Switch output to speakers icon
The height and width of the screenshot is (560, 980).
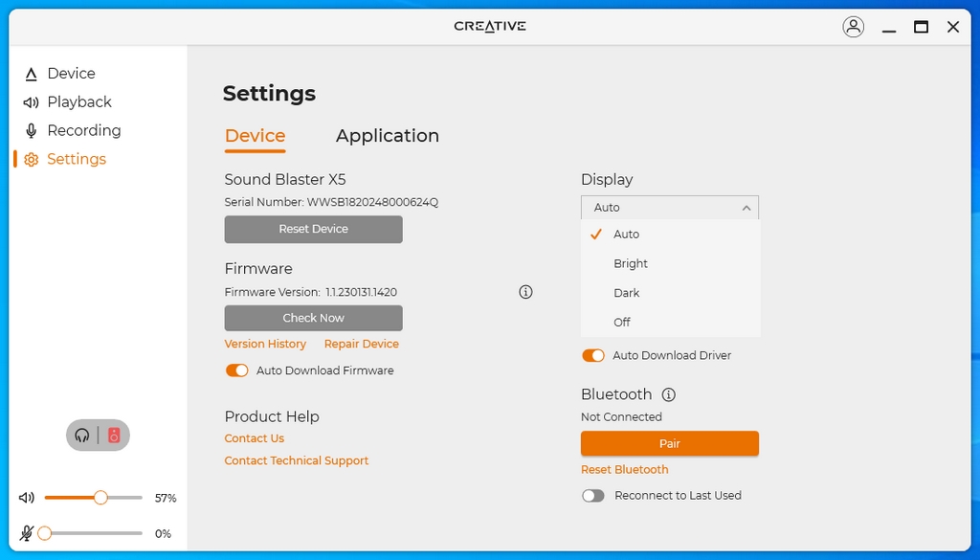point(114,435)
